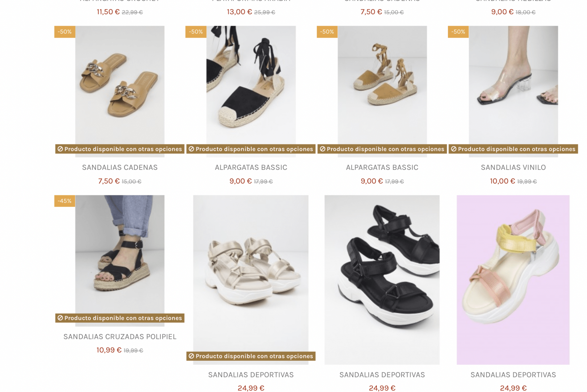Click availability notice on Sandalias Vinilo
Image resolution: width=587 pixels, height=392 pixels.
pos(513,149)
